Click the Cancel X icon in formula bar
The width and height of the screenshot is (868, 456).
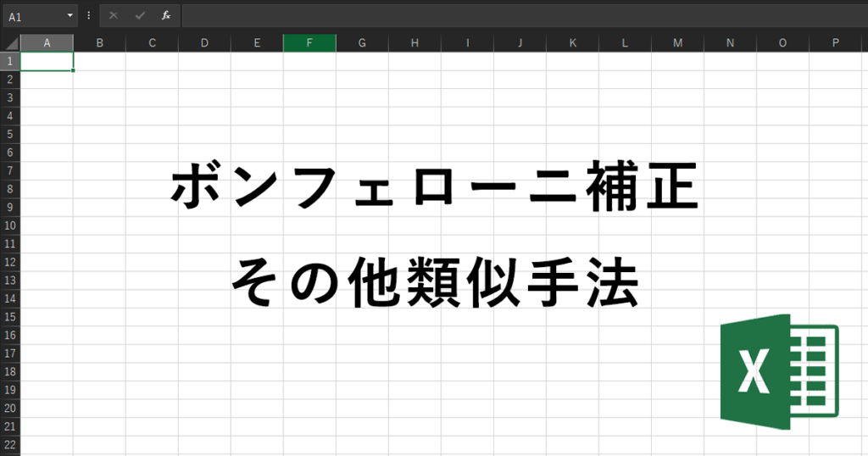[x=114, y=15]
